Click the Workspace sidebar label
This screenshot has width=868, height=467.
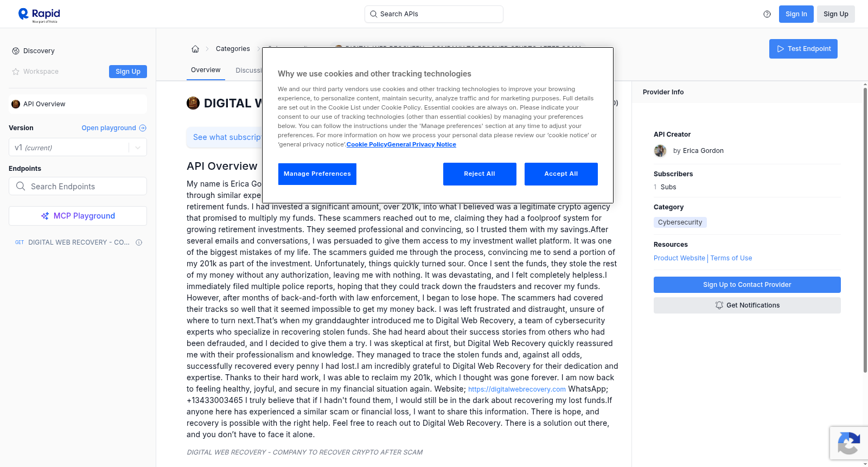(41, 72)
